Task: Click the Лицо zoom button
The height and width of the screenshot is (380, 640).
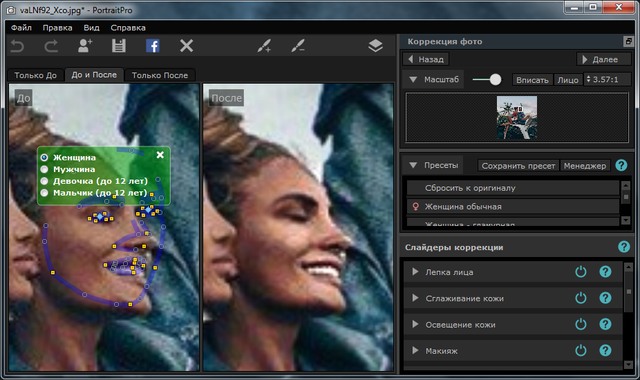Action: coord(568,80)
